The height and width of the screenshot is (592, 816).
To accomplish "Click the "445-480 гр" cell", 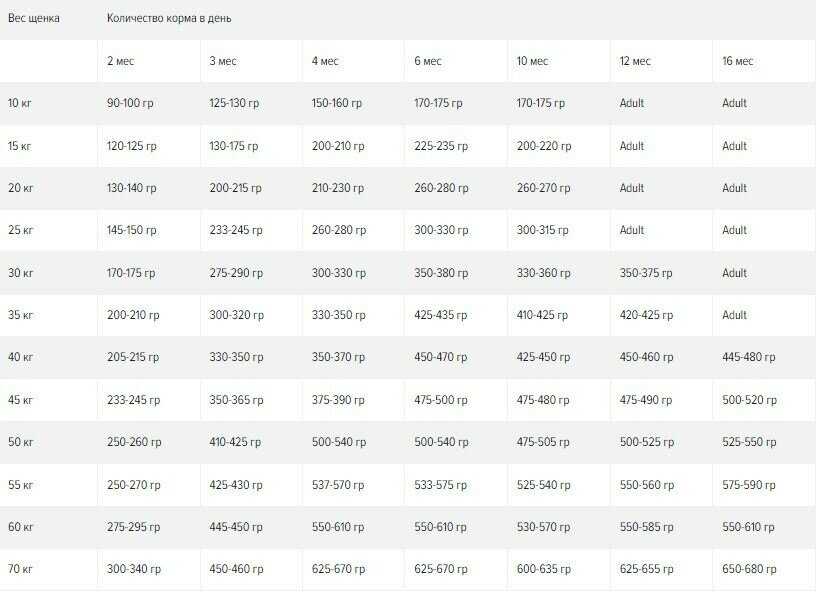I will pos(749,357).
